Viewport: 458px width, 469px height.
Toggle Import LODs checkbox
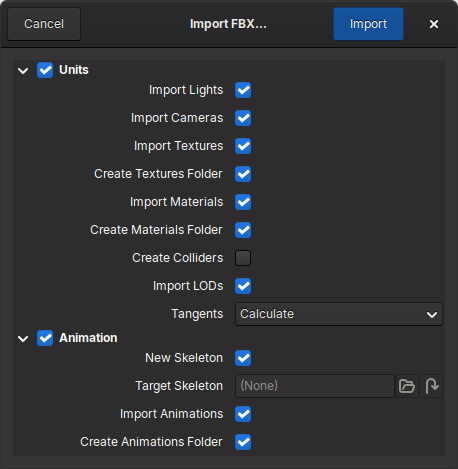tap(243, 286)
